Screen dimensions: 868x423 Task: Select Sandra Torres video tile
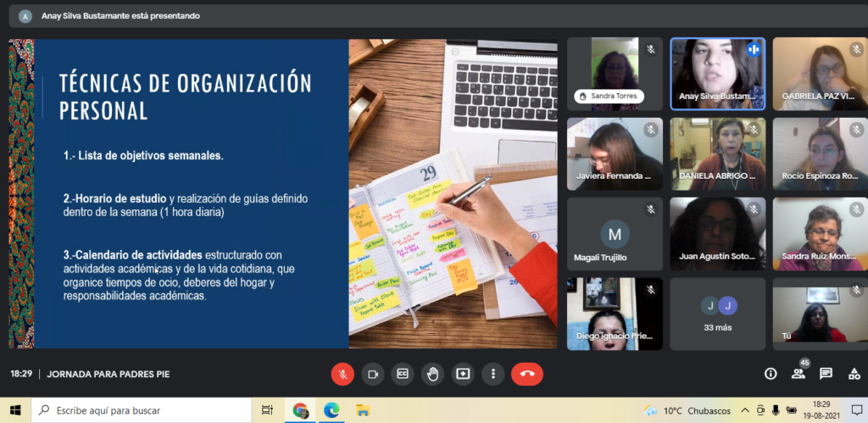(x=615, y=74)
